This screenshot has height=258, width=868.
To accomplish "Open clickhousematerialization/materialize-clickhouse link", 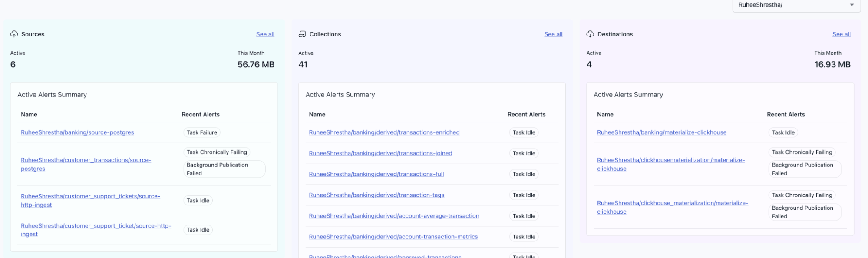I will [x=671, y=164].
